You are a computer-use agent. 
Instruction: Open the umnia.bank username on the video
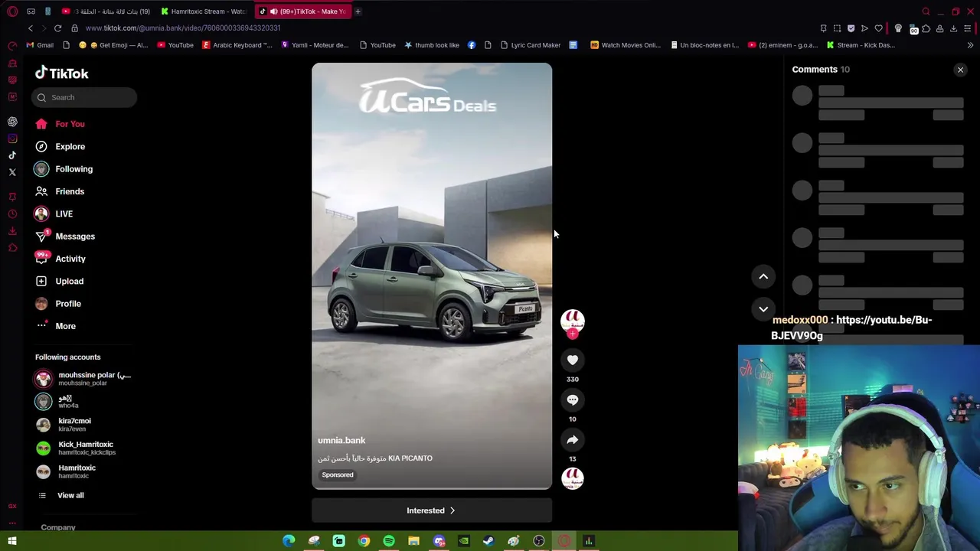coord(341,440)
